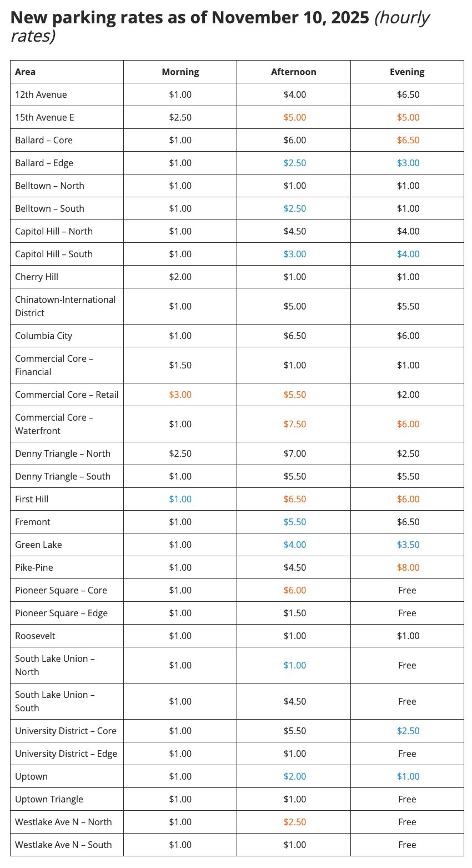Click Denny Triangle – North's $7.00 afternoon rate
The height and width of the screenshot is (868, 472).
click(x=294, y=453)
